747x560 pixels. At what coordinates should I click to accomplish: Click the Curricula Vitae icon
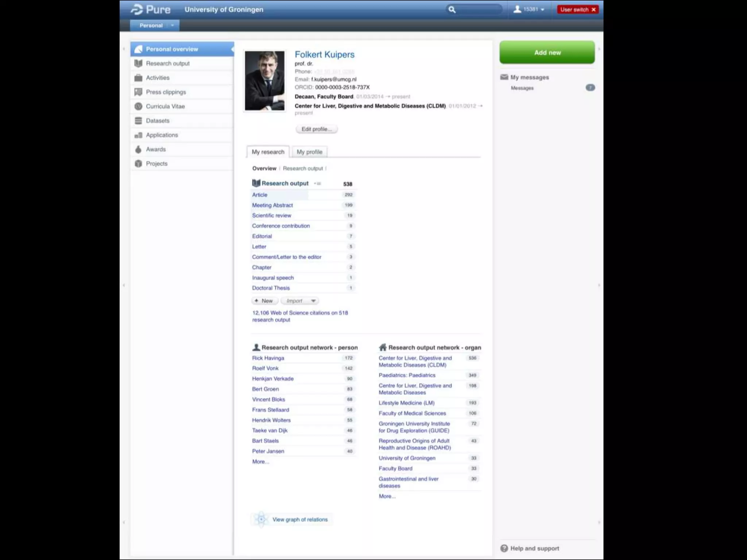(138, 106)
